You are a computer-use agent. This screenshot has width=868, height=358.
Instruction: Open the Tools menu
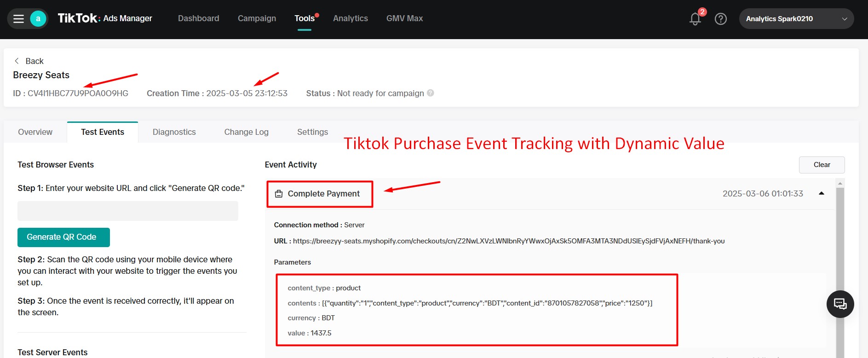pyautogui.click(x=305, y=18)
